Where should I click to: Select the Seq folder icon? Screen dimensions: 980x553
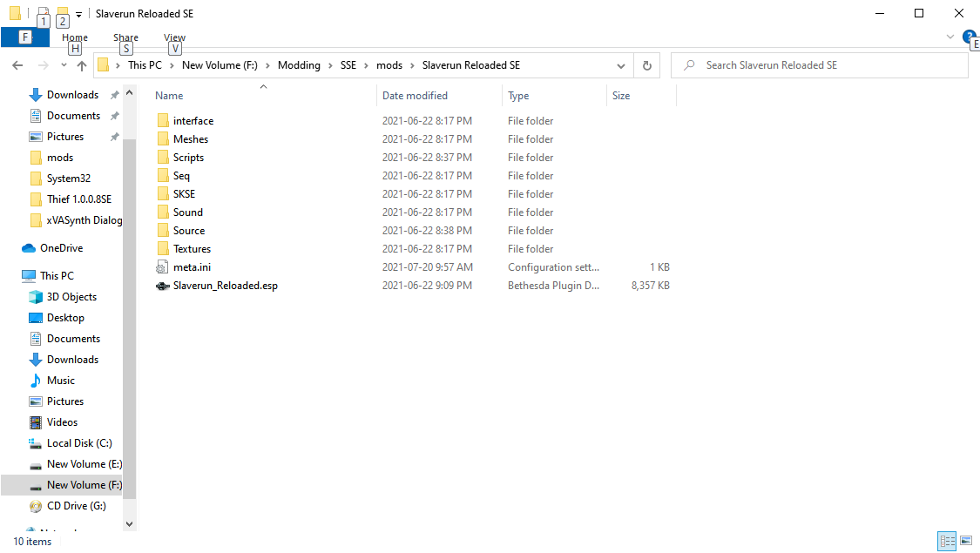(x=163, y=176)
